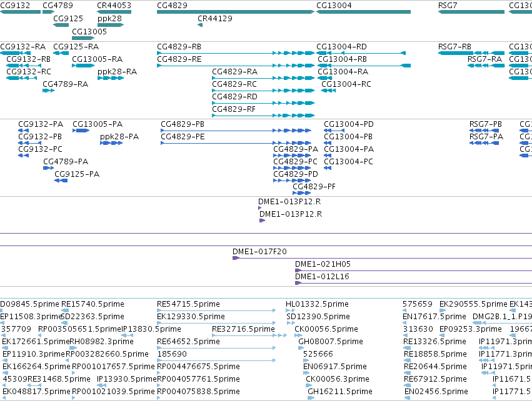Select protein CG4829-PF
The width and height of the screenshot is (532, 401).
pyautogui.click(x=314, y=187)
